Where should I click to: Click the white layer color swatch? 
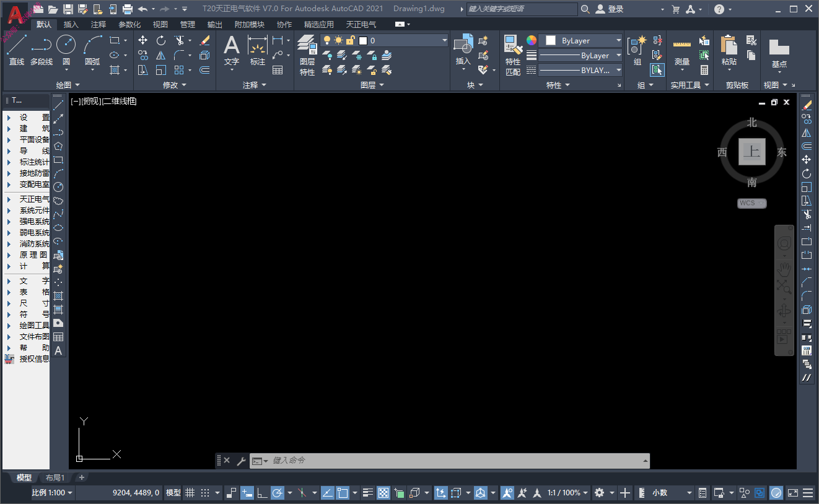(363, 40)
